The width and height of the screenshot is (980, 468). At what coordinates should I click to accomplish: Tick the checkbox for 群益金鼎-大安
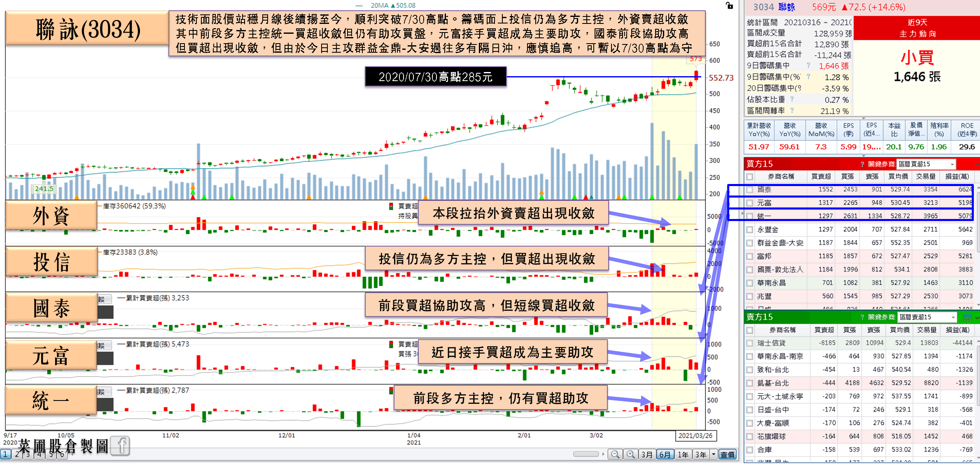(x=750, y=243)
